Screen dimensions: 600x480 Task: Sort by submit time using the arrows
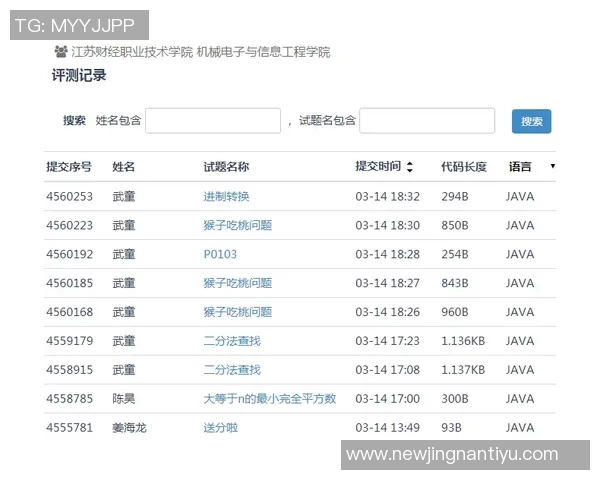[x=409, y=167]
